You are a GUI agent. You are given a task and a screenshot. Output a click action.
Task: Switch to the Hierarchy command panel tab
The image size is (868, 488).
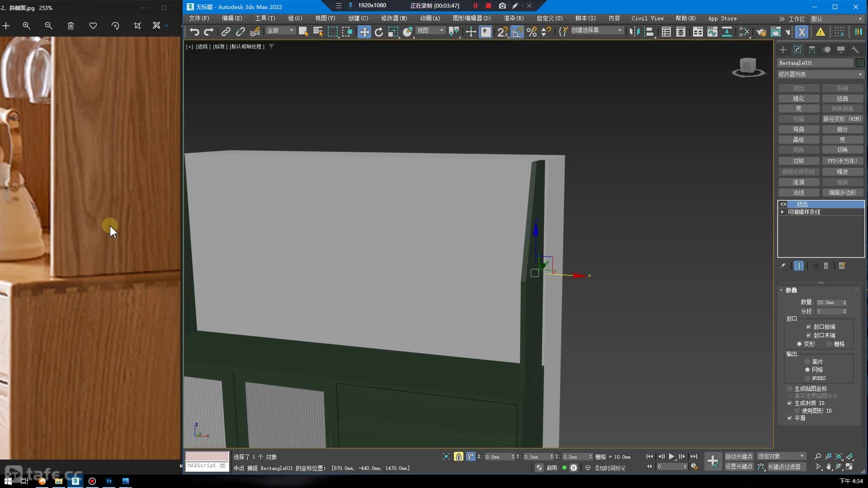click(x=812, y=50)
